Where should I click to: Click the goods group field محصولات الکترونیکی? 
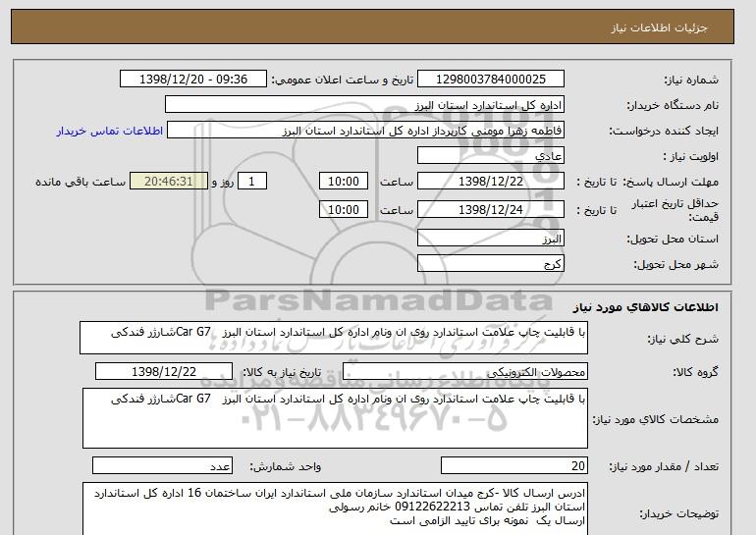464,372
